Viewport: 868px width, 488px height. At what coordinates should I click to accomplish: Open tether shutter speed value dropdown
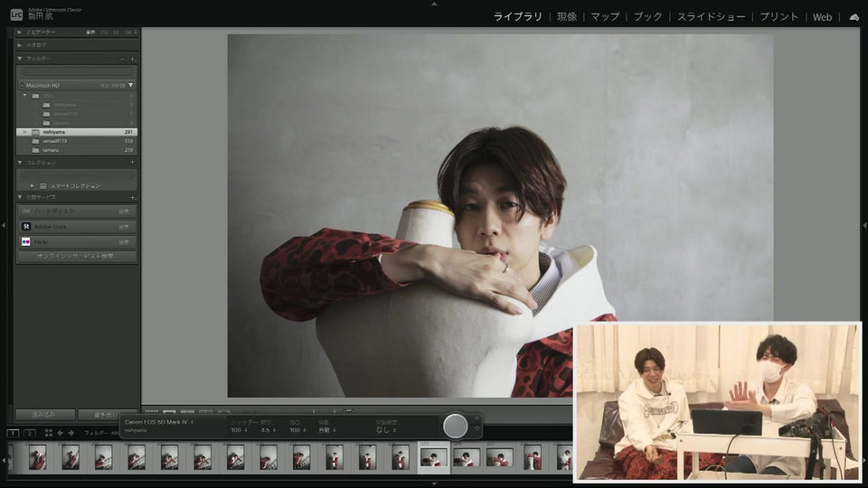pos(239,430)
